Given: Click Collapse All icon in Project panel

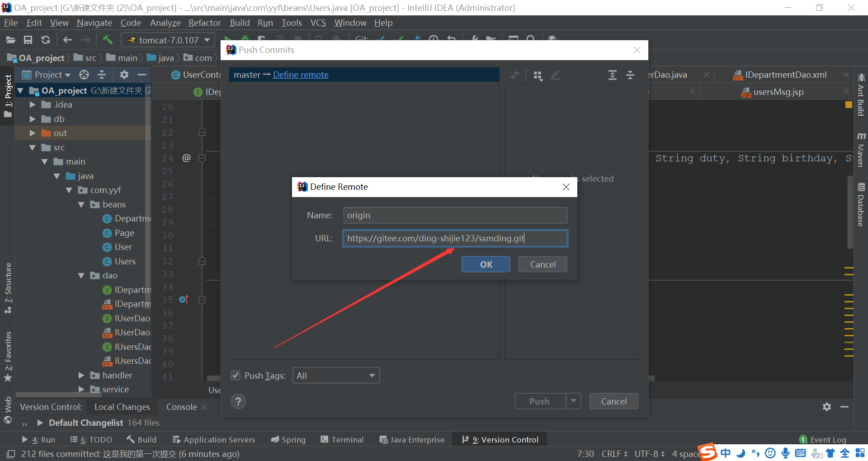Looking at the screenshot, I should coord(102,75).
